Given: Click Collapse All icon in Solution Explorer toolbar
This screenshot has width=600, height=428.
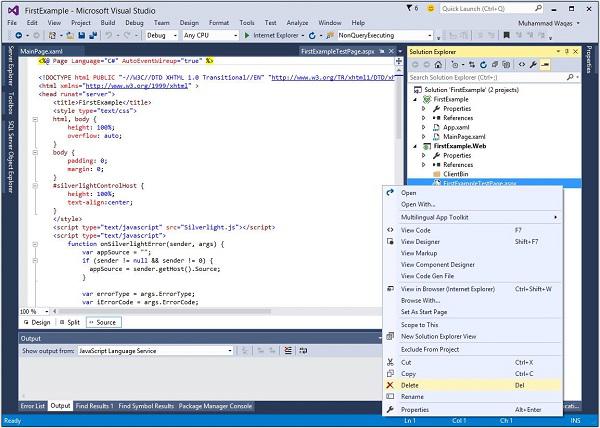Looking at the screenshot, I should tap(493, 62).
